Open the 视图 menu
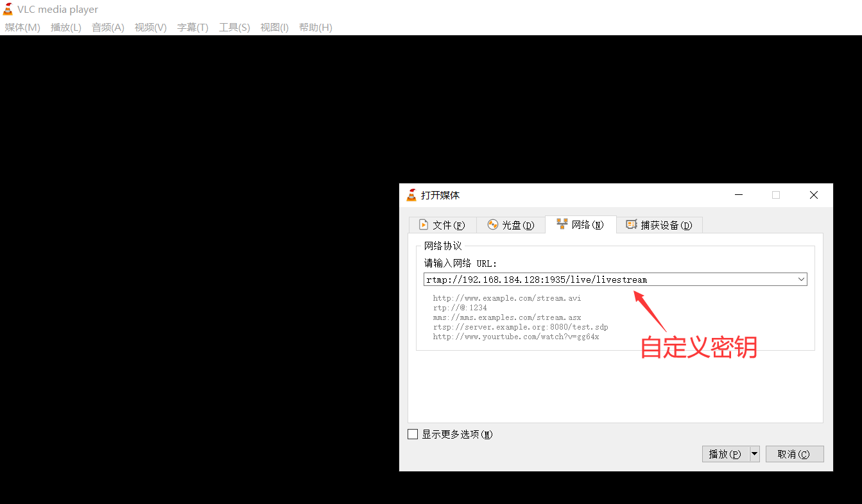The image size is (862, 504). click(274, 27)
